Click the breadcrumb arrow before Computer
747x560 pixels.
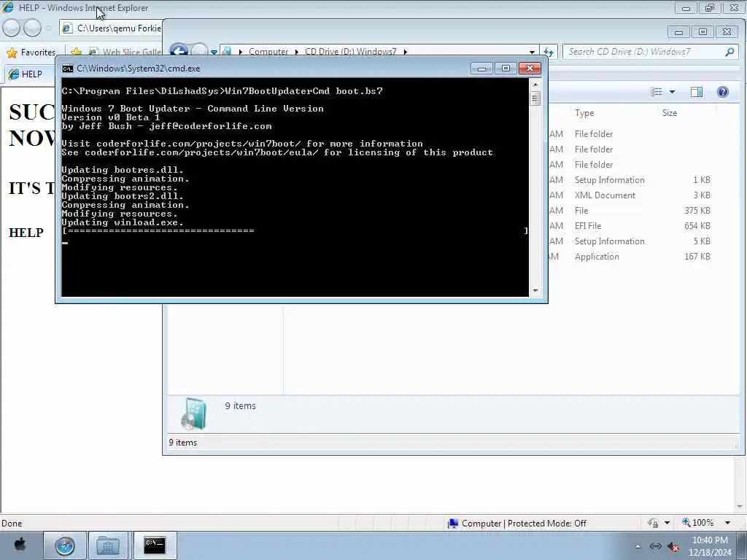point(241,52)
